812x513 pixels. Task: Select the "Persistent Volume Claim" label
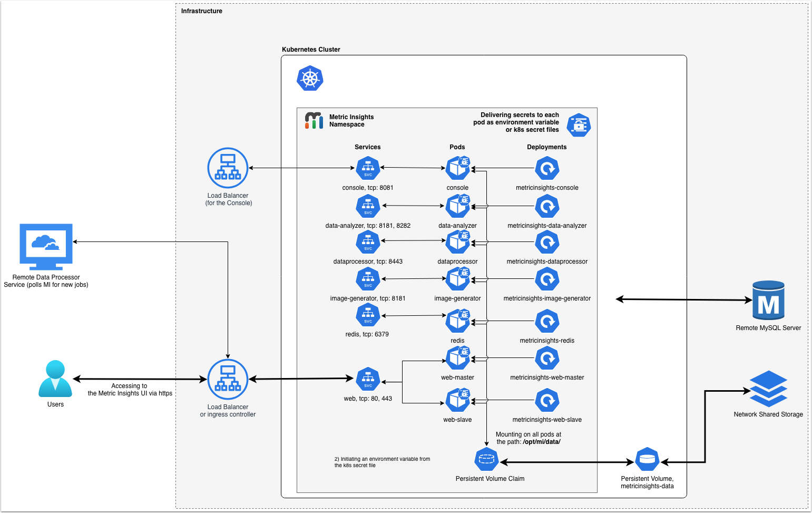[x=490, y=479]
